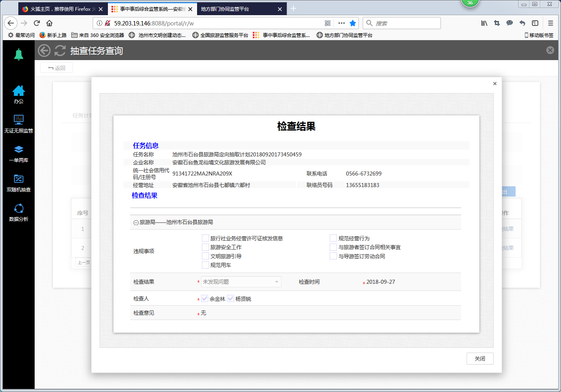Click the 检查时间 2018-09-27 field
The image size is (561, 392).
click(x=381, y=282)
